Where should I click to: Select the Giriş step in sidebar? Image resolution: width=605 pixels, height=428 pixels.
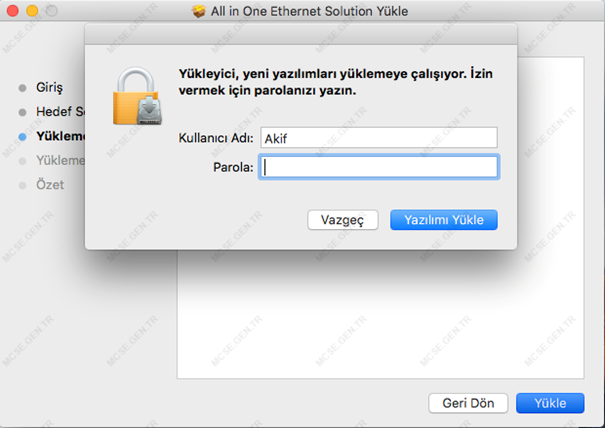point(49,88)
